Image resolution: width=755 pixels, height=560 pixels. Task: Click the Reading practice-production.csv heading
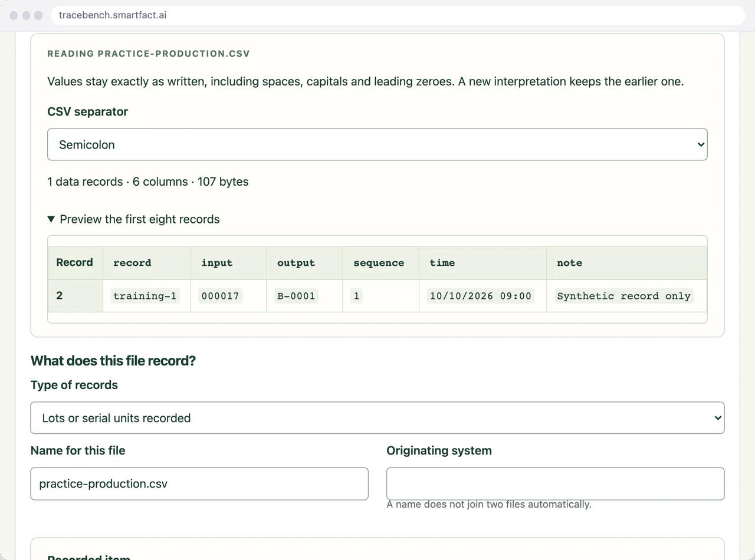pos(149,54)
